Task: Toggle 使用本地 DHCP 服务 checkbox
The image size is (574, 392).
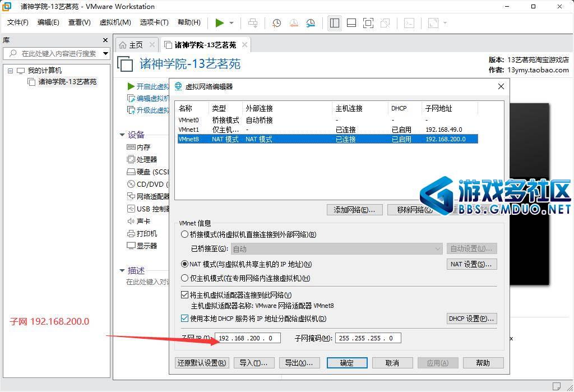Action: coord(185,319)
